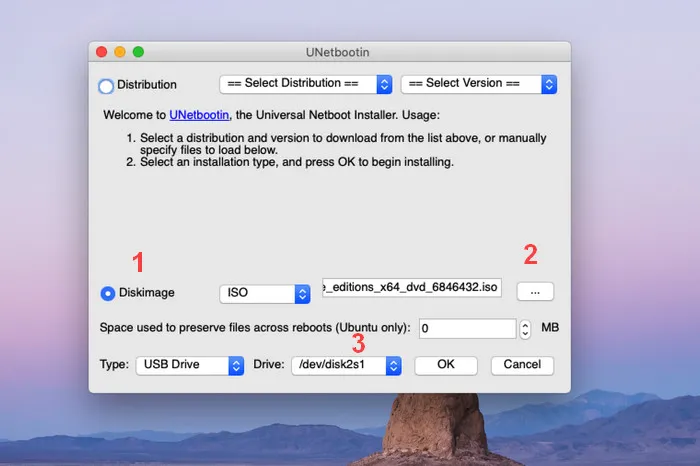The width and height of the screenshot is (700, 466).
Task: Open the Select Distribution dropdown
Action: pos(306,84)
